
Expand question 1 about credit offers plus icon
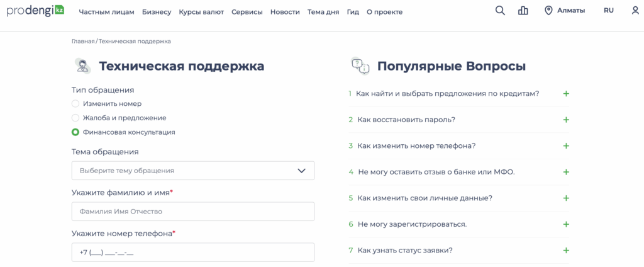point(566,94)
